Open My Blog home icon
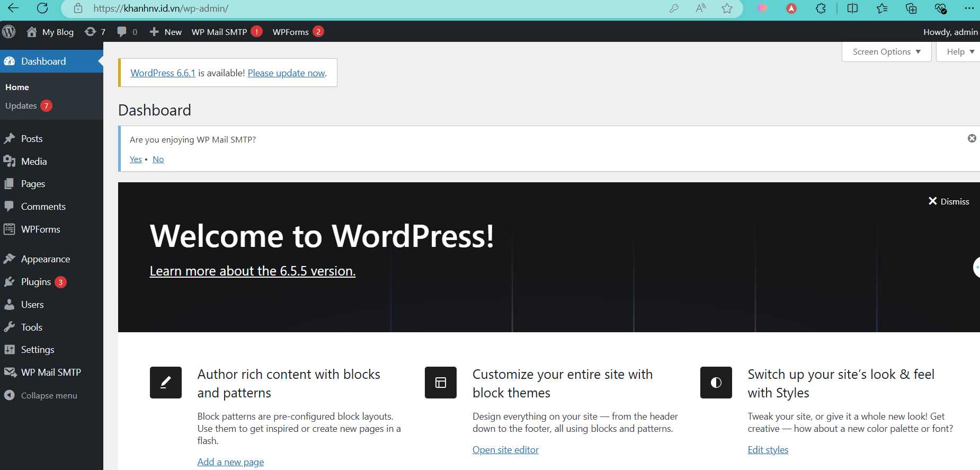Viewport: 980px width, 470px height. coord(32,32)
